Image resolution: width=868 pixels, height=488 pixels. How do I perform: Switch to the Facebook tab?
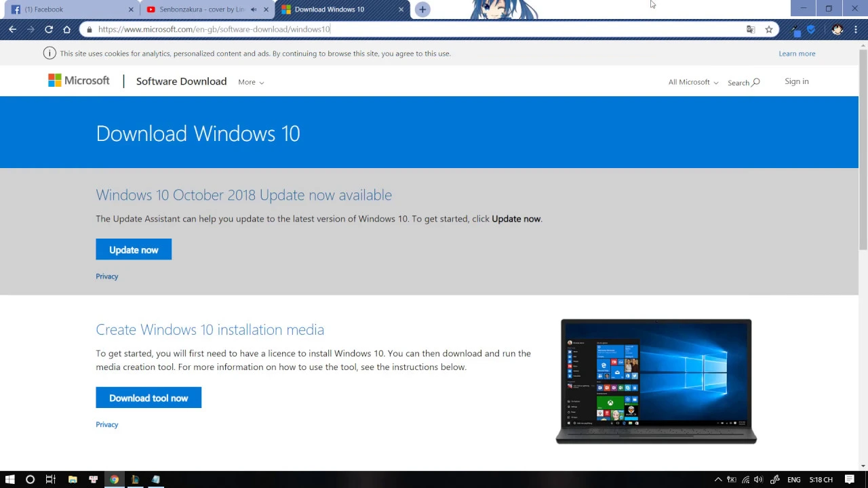point(71,9)
